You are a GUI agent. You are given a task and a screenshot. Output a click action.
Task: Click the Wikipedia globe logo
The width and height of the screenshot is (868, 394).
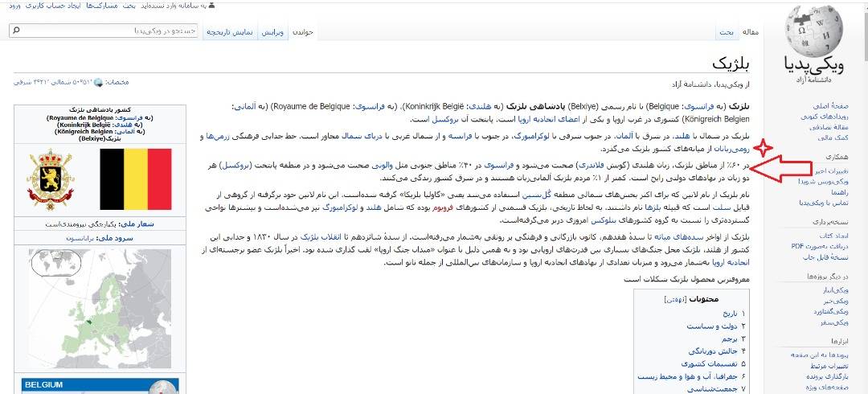coord(813,30)
